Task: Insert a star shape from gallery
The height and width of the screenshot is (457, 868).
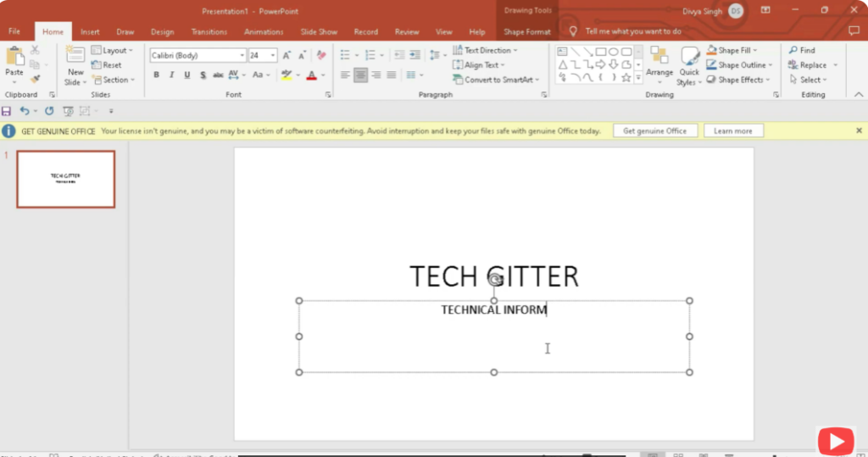Action: pos(626,77)
